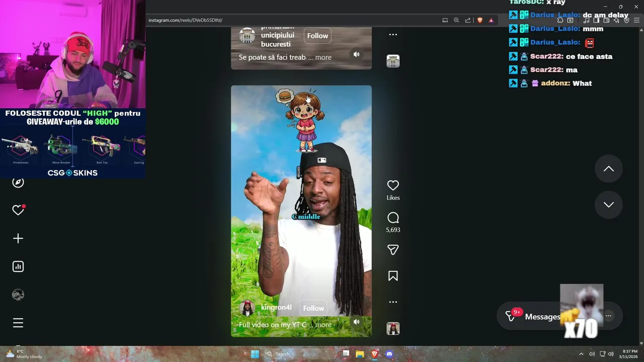Open Brave playlist music note icon
This screenshot has height=362, width=644.
[x=586, y=20]
